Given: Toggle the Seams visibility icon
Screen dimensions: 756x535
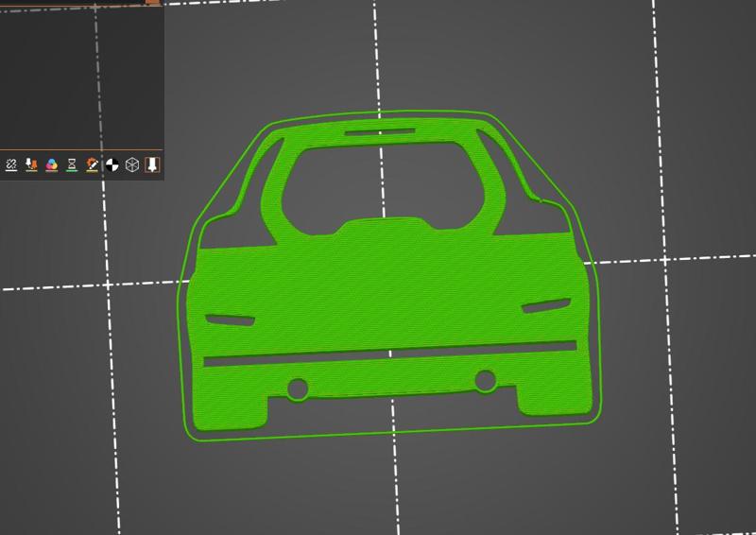Looking at the screenshot, I should click(x=11, y=165).
